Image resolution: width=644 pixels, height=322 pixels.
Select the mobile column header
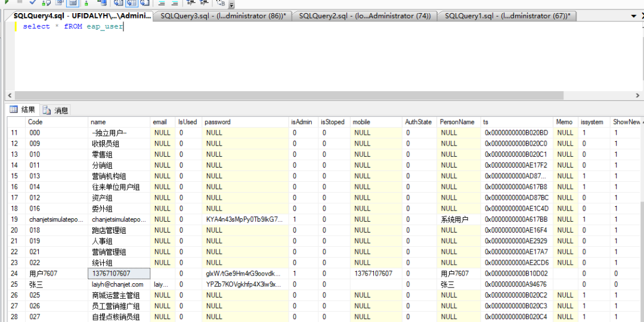click(x=376, y=122)
